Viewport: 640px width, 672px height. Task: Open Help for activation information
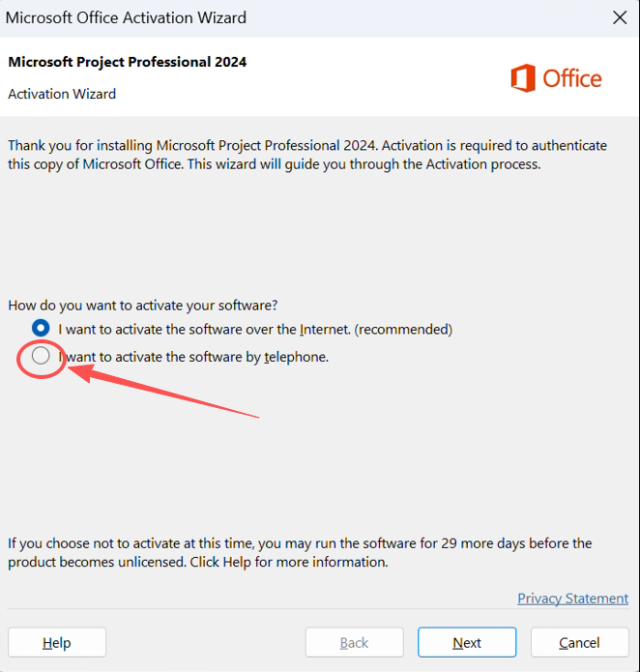click(57, 642)
